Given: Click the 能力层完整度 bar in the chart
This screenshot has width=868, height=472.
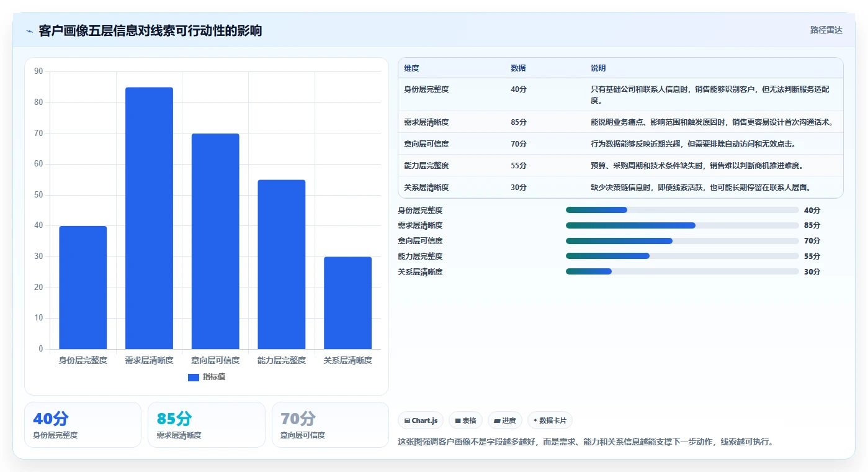Looking at the screenshot, I should pos(282,265).
